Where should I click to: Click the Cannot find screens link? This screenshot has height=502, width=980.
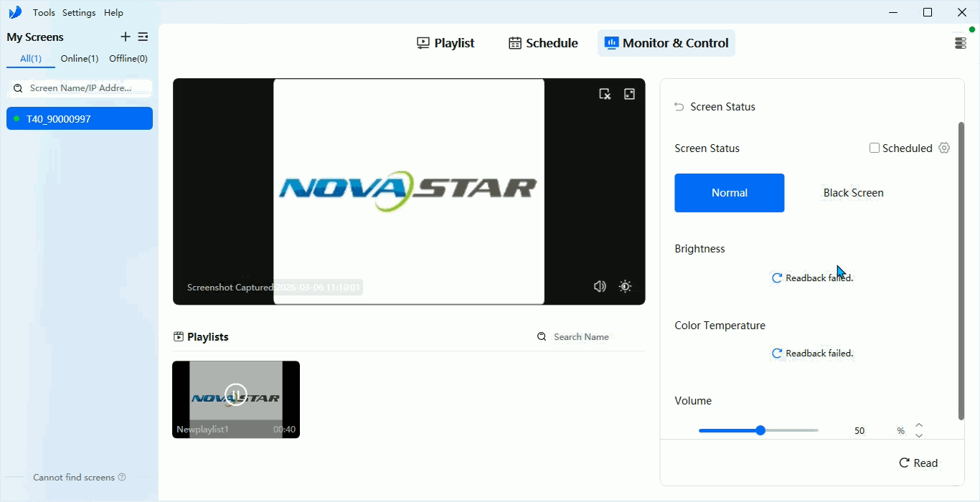(74, 477)
